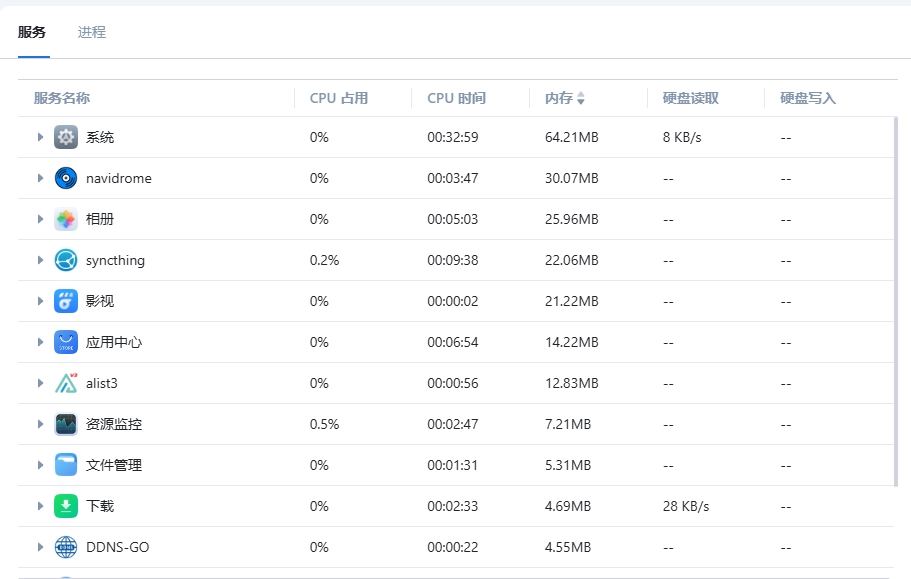The height and width of the screenshot is (579, 911).
Task: Click the 0.2% CPU usage value
Action: click(x=324, y=260)
